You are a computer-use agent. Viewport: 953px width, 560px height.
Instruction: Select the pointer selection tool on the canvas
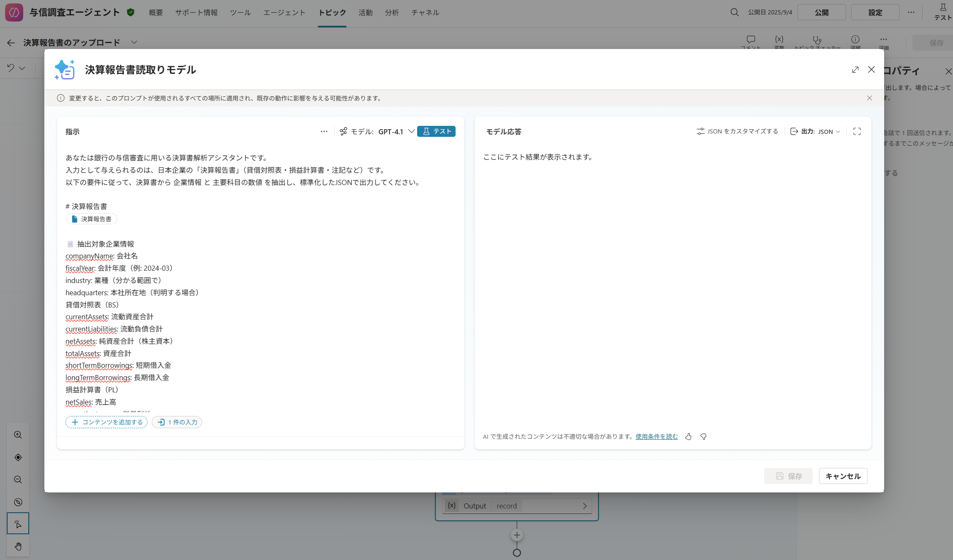18,524
